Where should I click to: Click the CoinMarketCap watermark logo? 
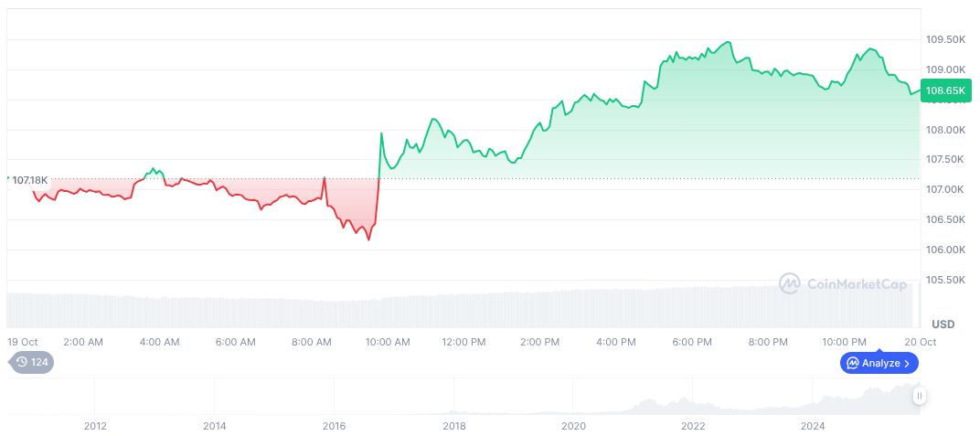pos(790,284)
